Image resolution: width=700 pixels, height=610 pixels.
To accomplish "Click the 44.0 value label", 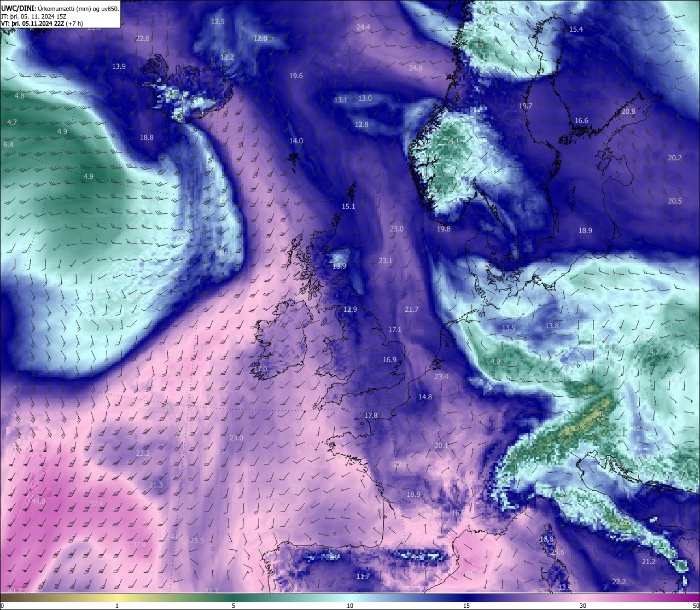I will coord(39,502).
